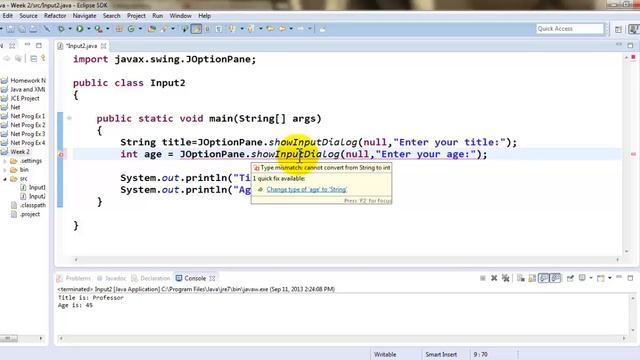The height and width of the screenshot is (360, 640).
Task: Click the Pin Console icon
Action: tap(570, 278)
